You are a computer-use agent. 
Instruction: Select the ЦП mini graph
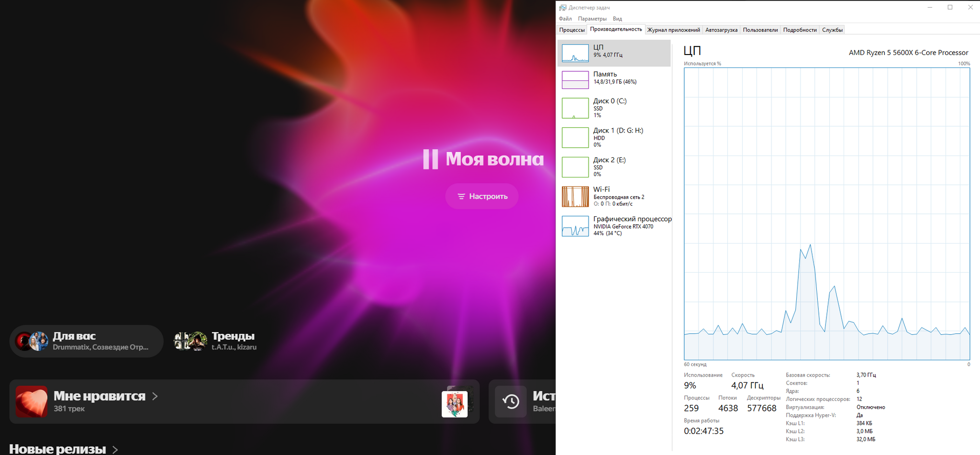tap(575, 53)
